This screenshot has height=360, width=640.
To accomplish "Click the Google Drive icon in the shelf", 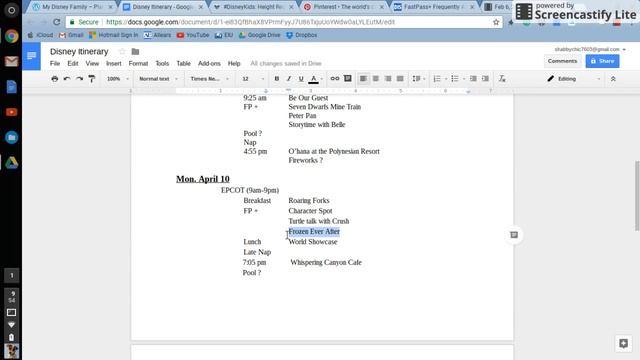I will click(11, 163).
